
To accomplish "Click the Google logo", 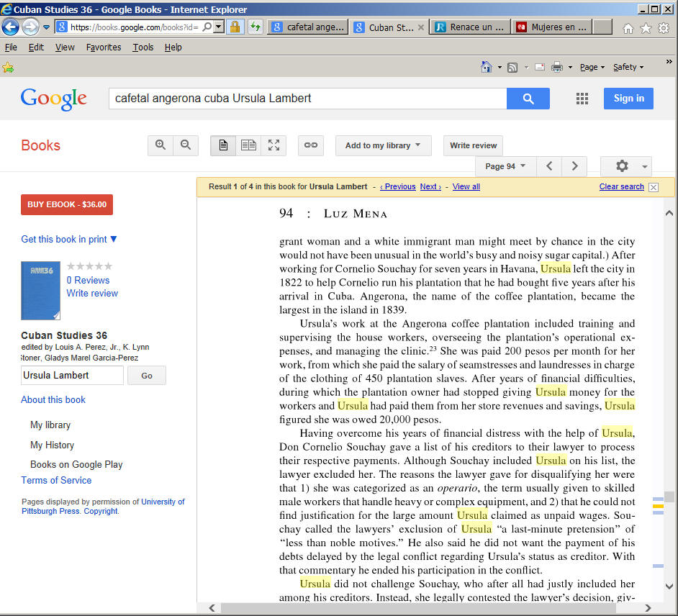I will [53, 99].
